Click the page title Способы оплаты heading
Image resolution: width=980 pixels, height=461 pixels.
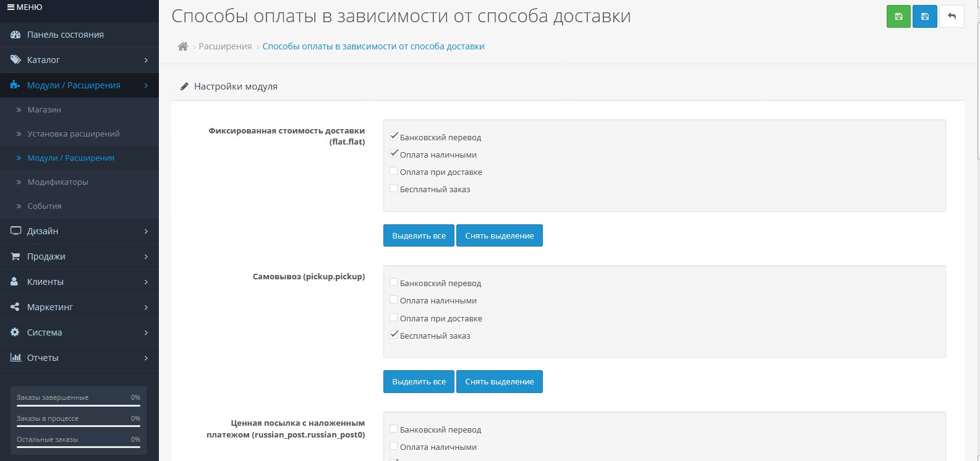(401, 16)
